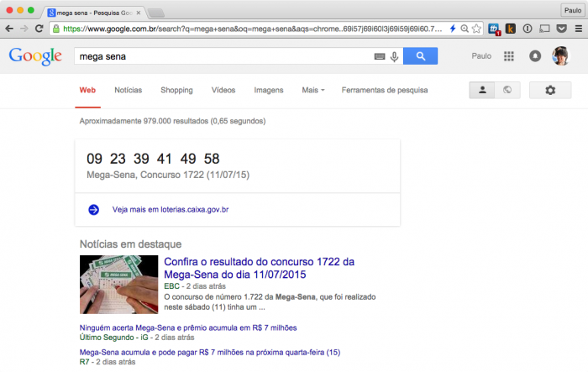The image size is (588, 372).
Task: Switch to the Shopping tab
Action: pyautogui.click(x=176, y=90)
